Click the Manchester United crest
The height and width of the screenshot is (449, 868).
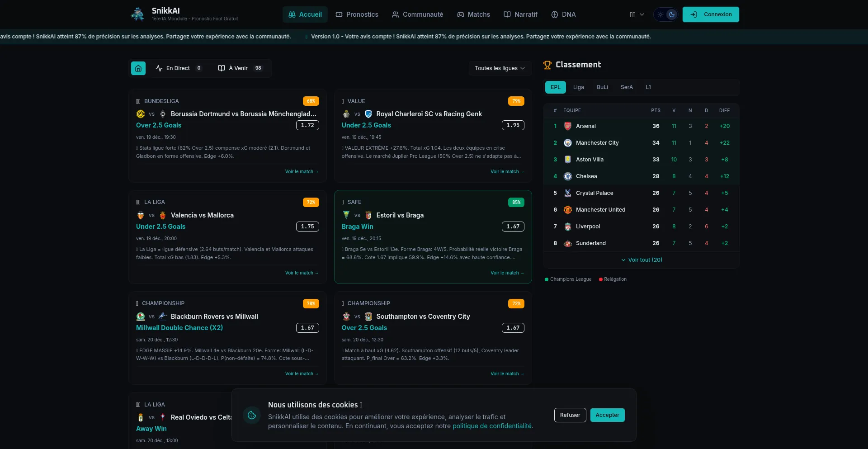pos(568,210)
